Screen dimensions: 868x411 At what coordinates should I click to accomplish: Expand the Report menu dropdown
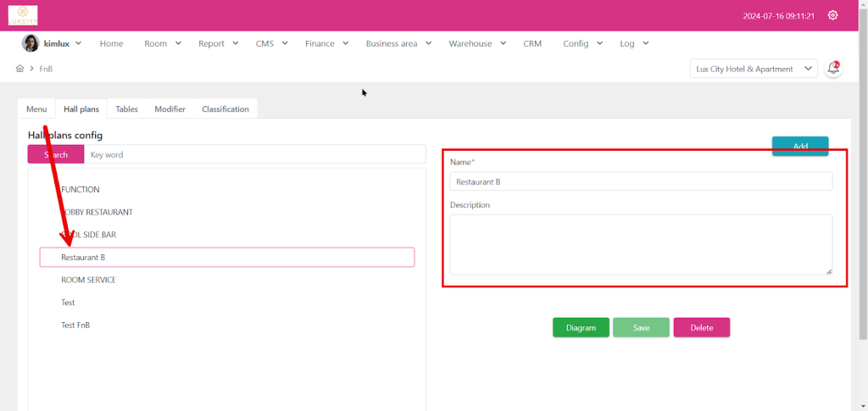[x=218, y=43]
